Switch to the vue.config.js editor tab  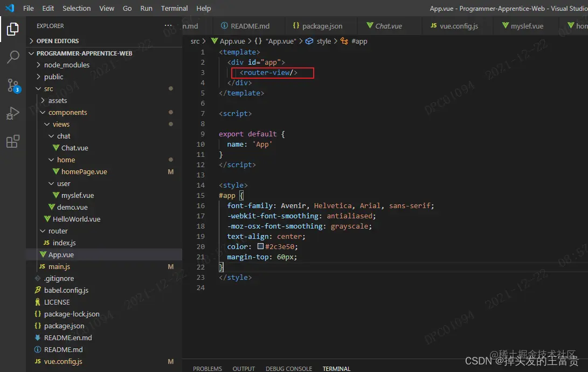click(458, 26)
